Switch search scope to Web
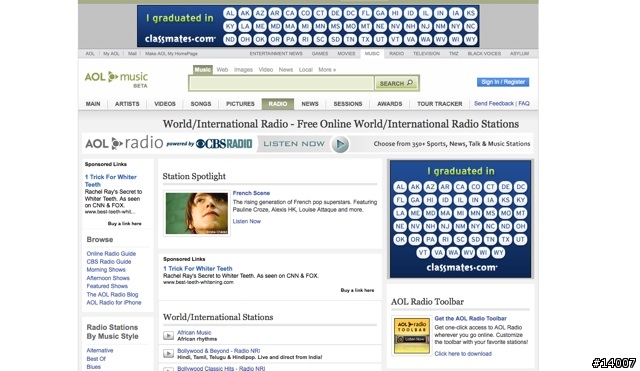Image resolution: width=640 pixels, height=371 pixels. (x=222, y=70)
